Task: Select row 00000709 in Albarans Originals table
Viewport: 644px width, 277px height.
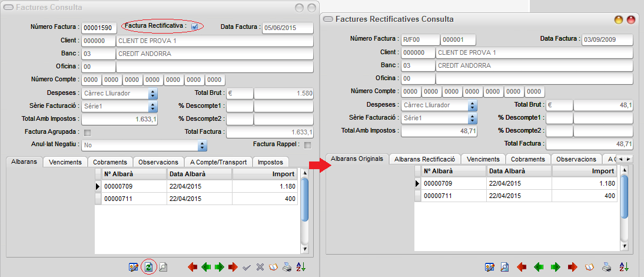Action: coord(516,183)
